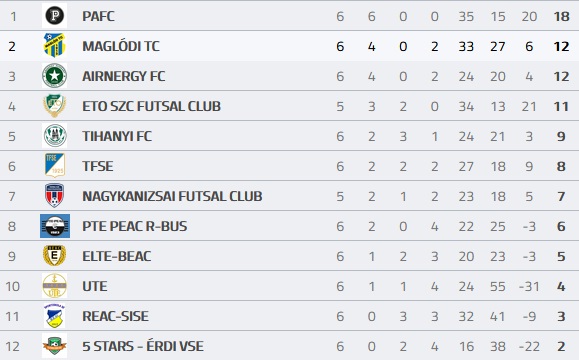579x360 pixels.
Task: Click the TFSE blue shield logo
Action: (x=55, y=166)
